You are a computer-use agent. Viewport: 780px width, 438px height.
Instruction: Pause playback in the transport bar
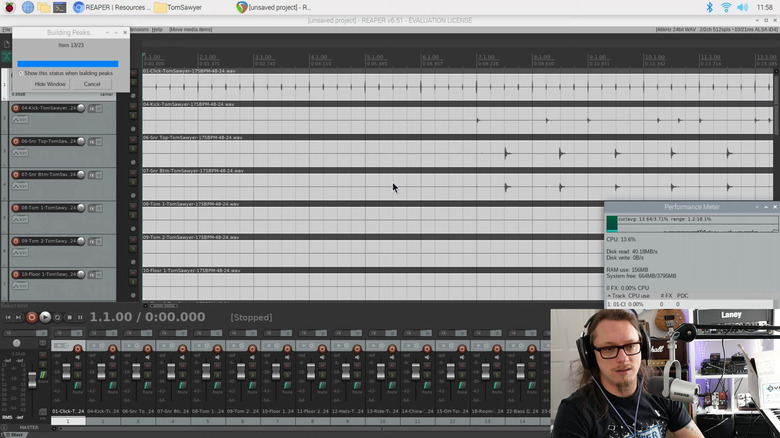click(x=80, y=317)
